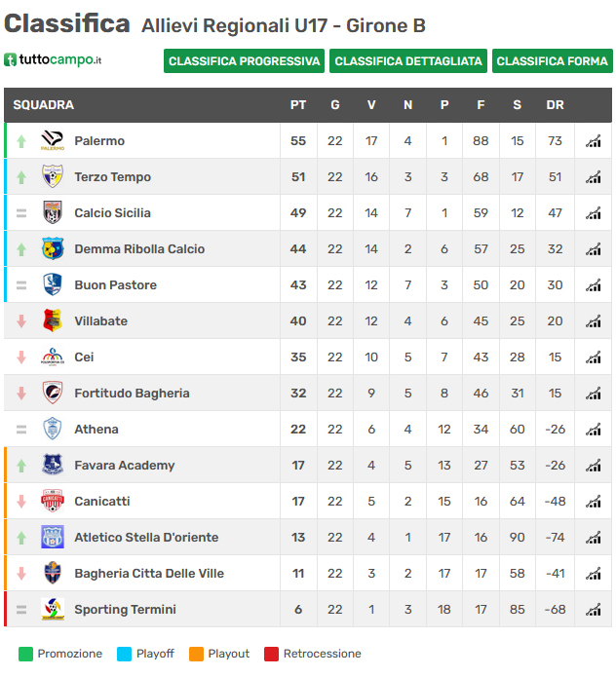Click the Atletico Stella D'oriente badge
The height and width of the screenshot is (677, 616).
click(x=53, y=537)
